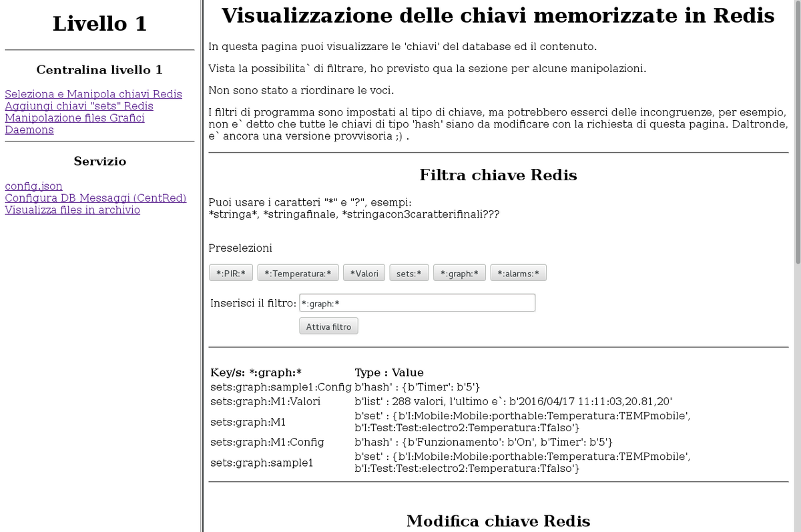Click Visualizza files in archivio link
This screenshot has height=532, width=801.
point(73,210)
